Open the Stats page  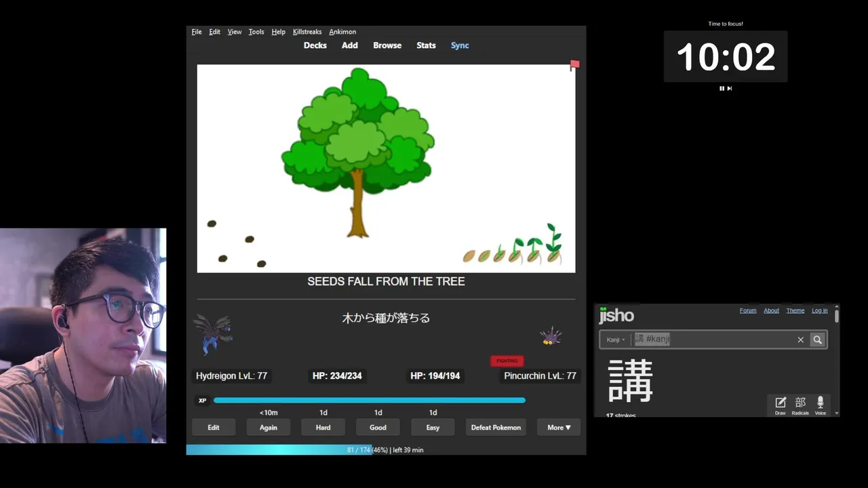(426, 45)
